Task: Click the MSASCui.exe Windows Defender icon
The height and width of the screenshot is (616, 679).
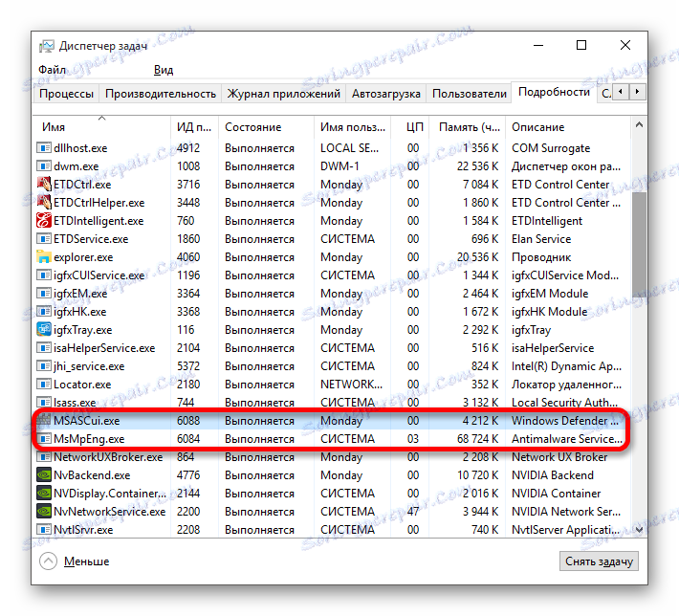Action: point(44,420)
